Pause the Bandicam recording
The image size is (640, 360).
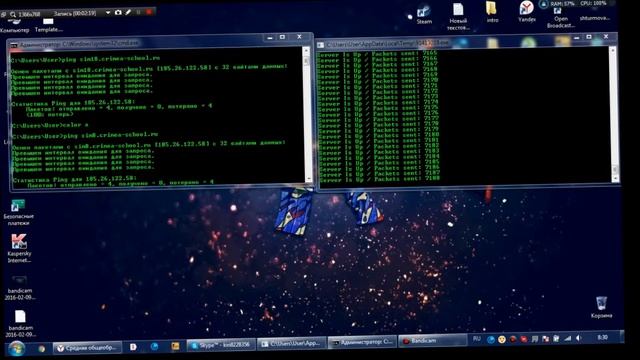[x=139, y=12]
